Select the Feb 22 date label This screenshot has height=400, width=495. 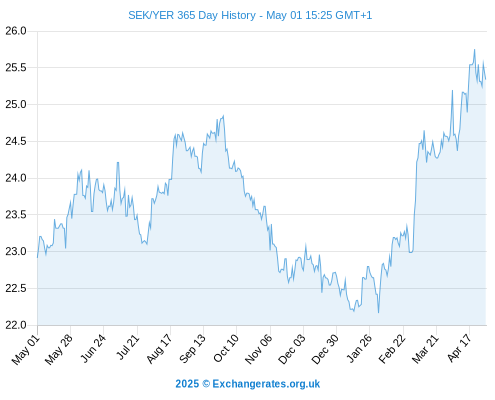(392, 349)
